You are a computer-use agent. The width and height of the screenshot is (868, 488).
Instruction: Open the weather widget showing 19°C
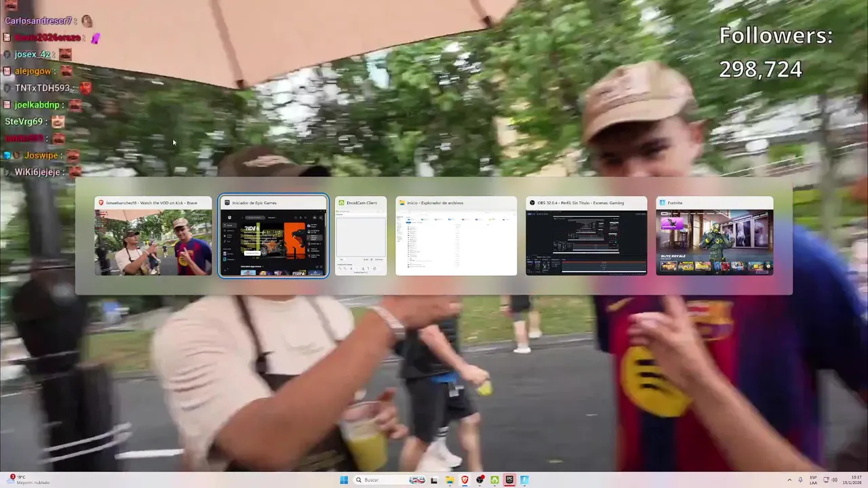[27, 480]
